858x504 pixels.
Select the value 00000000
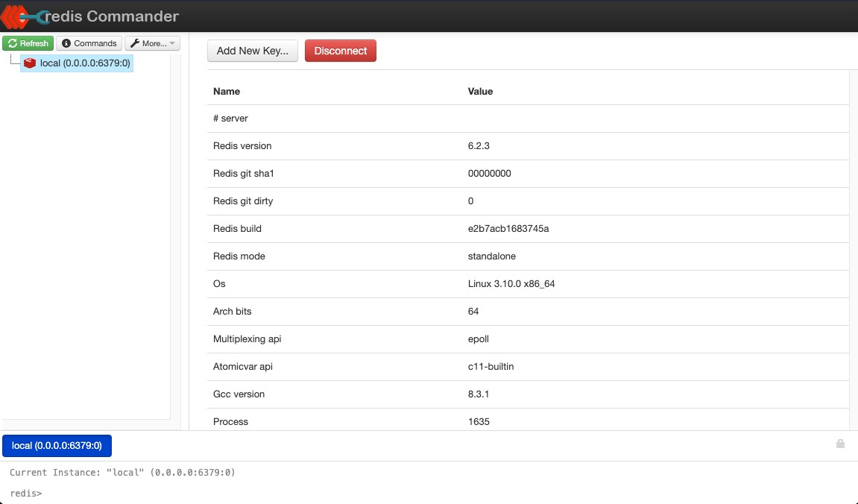pos(490,174)
